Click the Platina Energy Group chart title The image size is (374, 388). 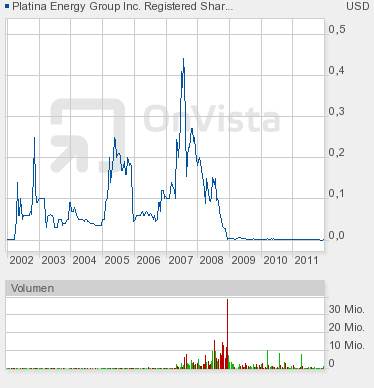(x=122, y=6)
